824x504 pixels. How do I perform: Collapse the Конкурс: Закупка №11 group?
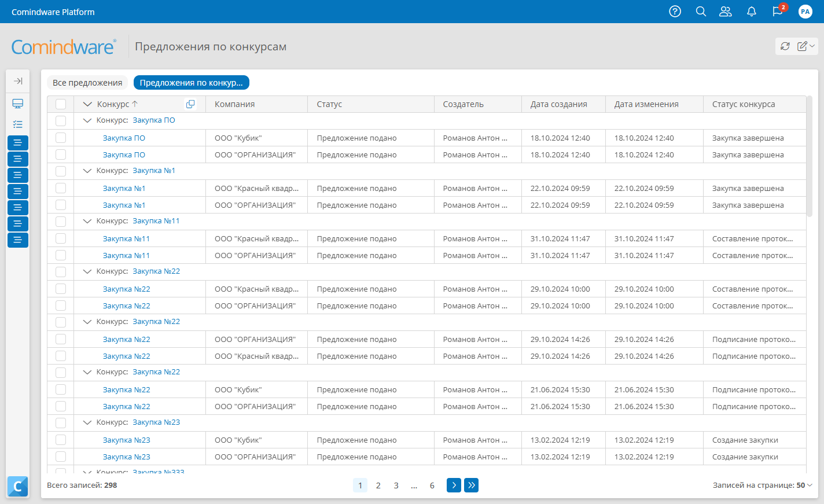pos(87,221)
